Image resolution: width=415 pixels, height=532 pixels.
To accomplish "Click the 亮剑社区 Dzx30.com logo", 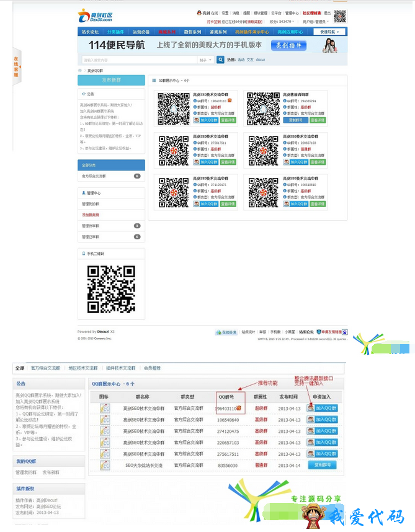I will point(95,16).
